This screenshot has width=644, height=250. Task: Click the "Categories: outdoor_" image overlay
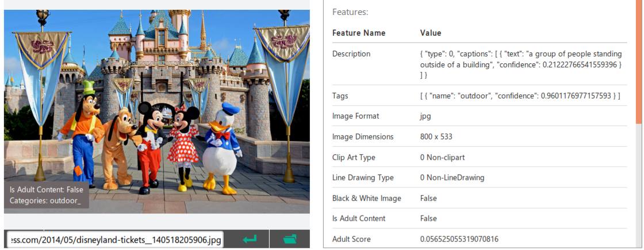(45, 200)
